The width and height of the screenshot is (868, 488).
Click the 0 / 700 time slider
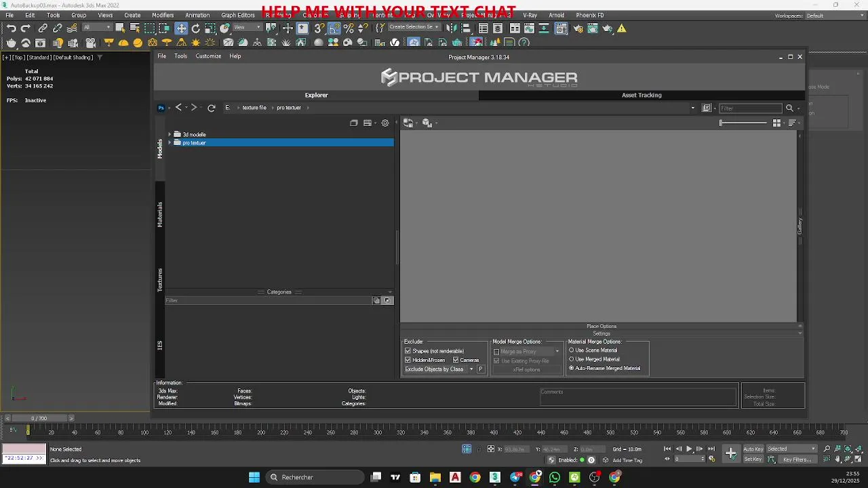(39, 418)
